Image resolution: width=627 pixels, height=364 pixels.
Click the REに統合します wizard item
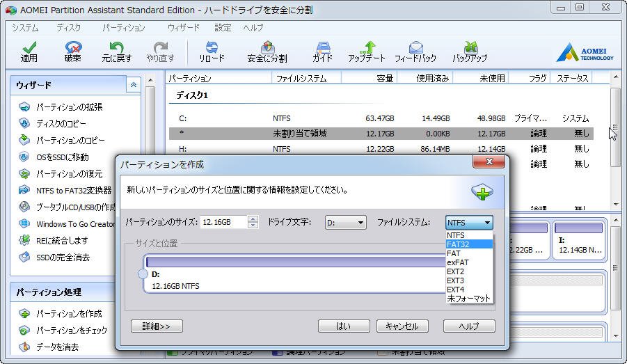(53, 240)
